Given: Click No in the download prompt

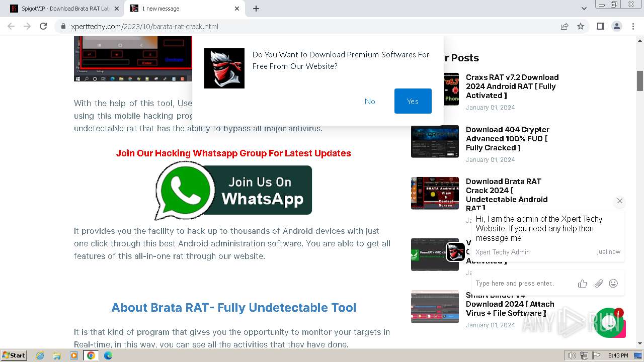Looking at the screenshot, I should pos(370,101).
